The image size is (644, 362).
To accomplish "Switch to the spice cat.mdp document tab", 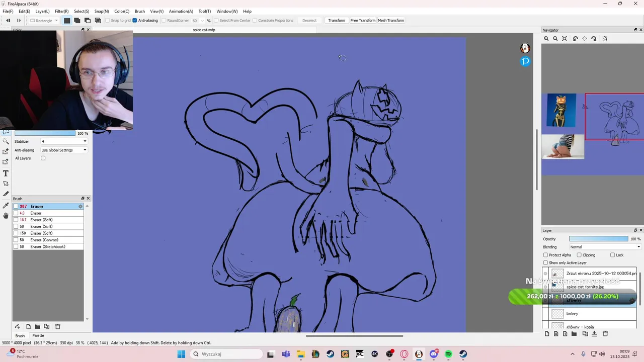I will pyautogui.click(x=204, y=30).
